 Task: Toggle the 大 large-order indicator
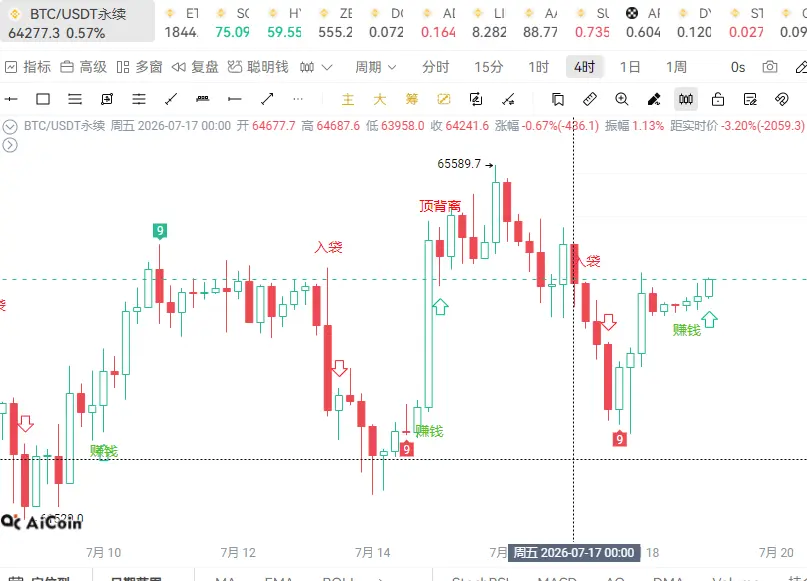click(380, 99)
